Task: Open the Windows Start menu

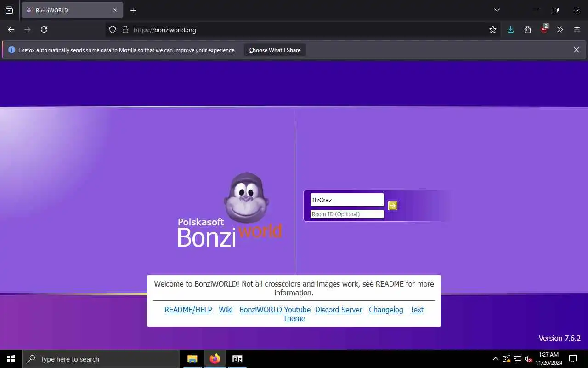Action: pos(11,359)
